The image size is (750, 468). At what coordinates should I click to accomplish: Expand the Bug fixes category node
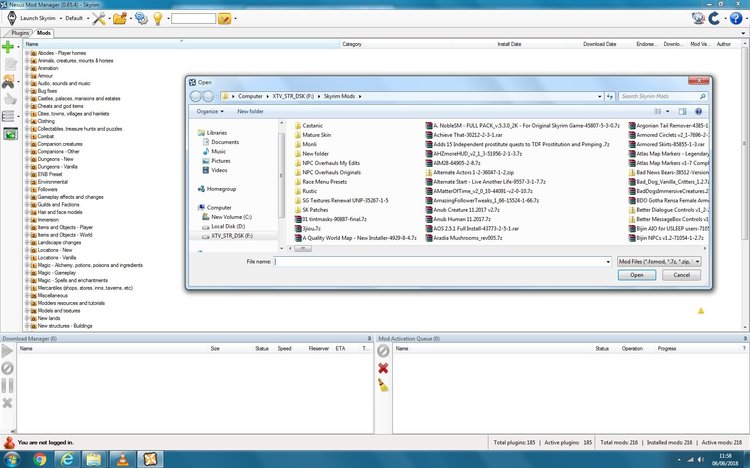pyautogui.click(x=27, y=91)
